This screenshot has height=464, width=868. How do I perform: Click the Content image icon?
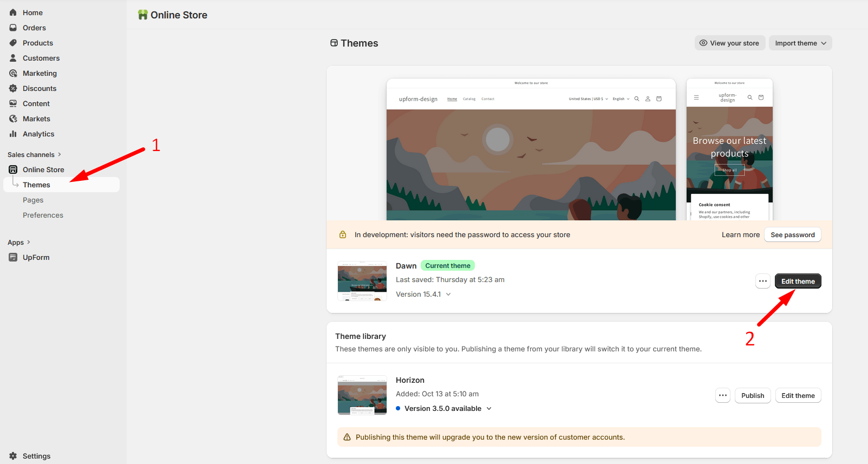click(x=13, y=103)
